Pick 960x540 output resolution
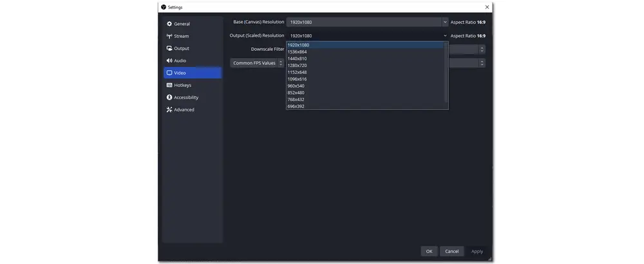The width and height of the screenshot is (644, 264). point(365,86)
